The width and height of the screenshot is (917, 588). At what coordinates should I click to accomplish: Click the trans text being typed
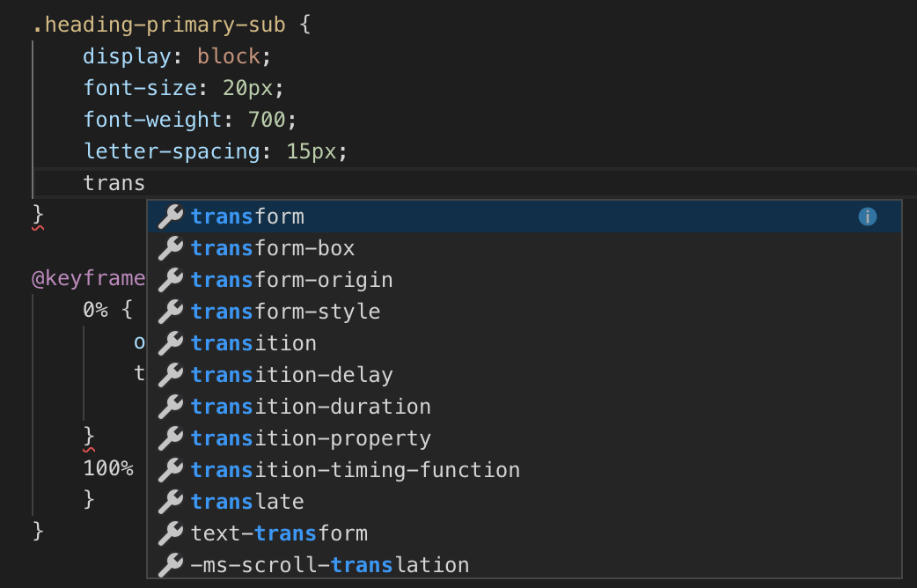(114, 182)
